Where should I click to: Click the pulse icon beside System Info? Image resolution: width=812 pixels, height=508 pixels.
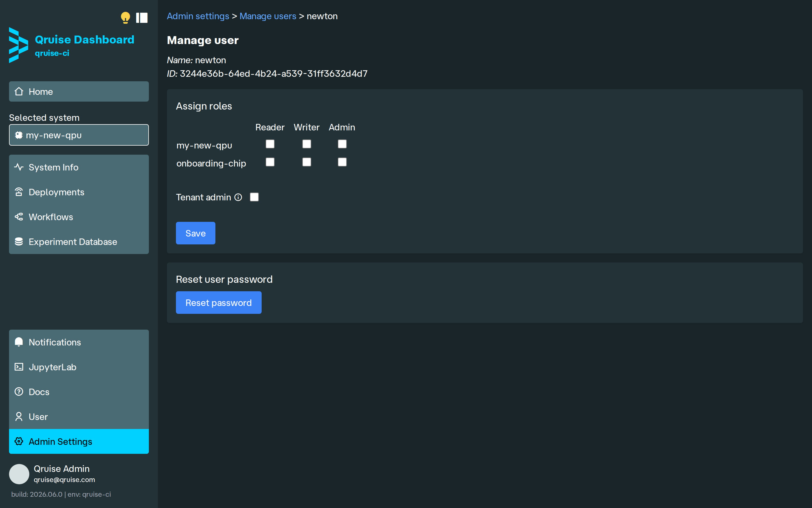pos(19,167)
